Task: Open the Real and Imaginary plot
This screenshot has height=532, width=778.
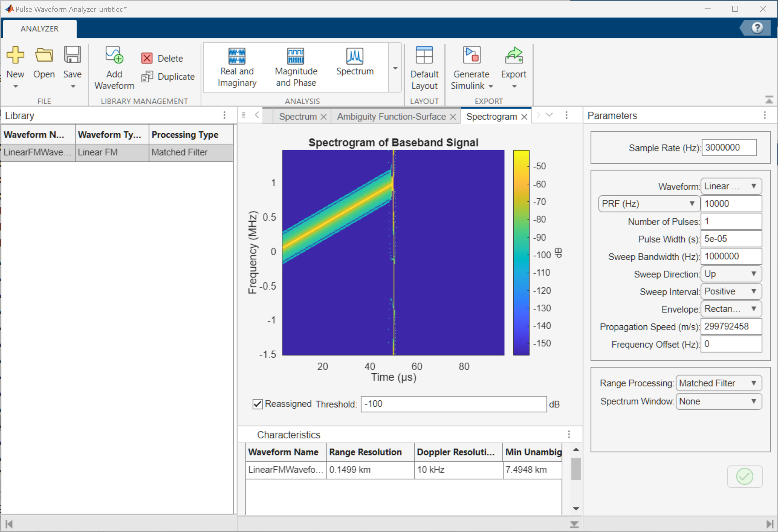Action: point(237,67)
